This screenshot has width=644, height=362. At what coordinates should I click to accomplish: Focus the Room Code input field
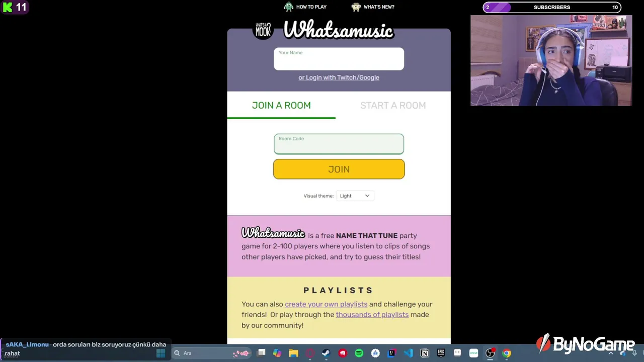[339, 144]
